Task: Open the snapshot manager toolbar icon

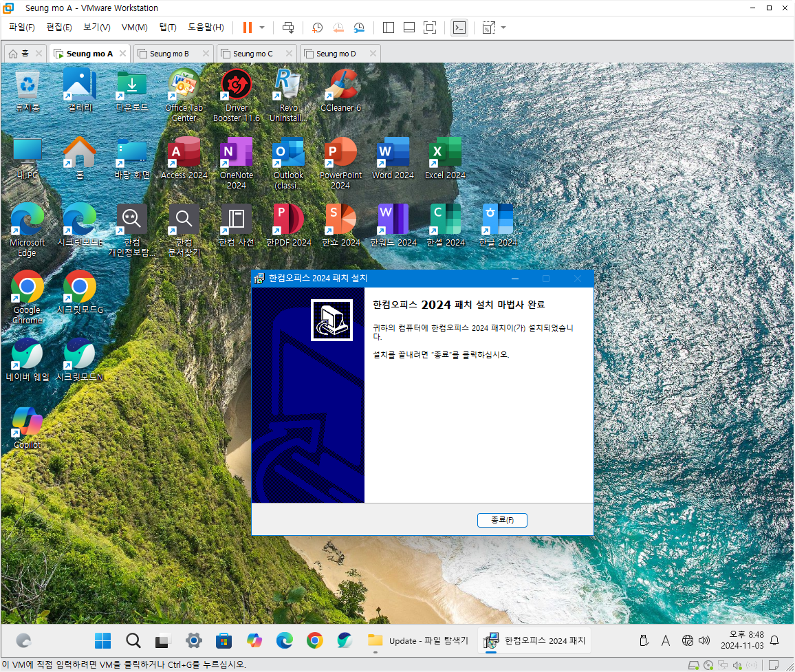Action: (359, 28)
